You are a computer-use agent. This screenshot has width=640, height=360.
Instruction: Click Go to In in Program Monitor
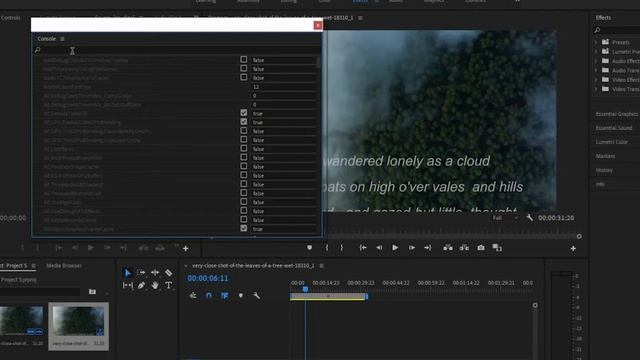[362, 248]
